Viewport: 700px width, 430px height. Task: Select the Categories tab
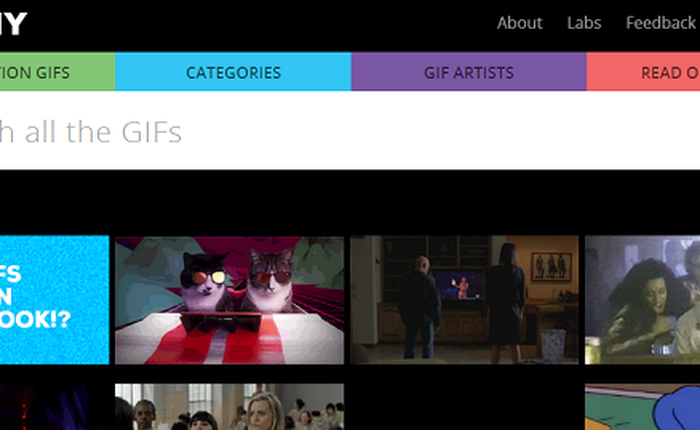(233, 71)
